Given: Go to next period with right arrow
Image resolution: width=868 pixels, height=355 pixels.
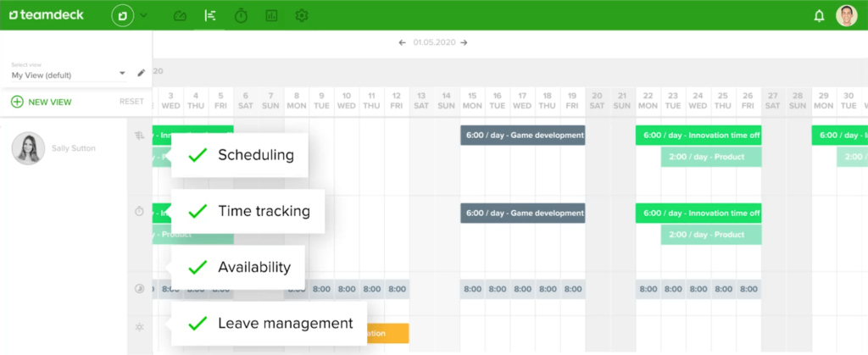Looking at the screenshot, I should [464, 42].
